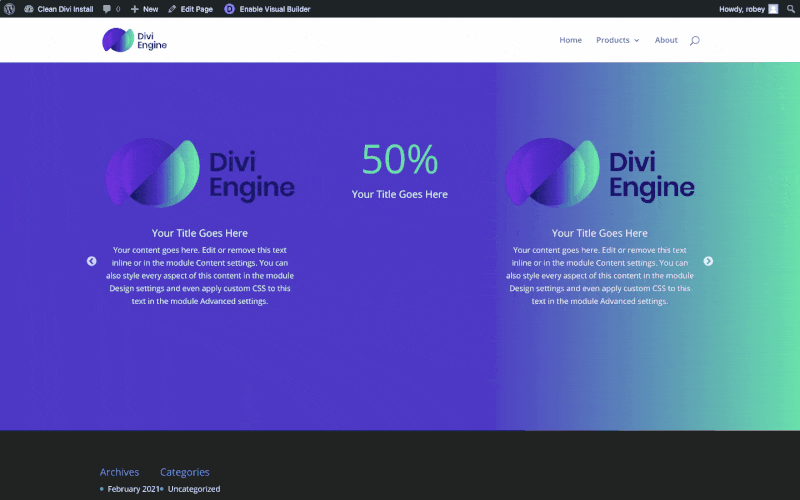Go to previous carousel slide
This screenshot has height=500, width=800.
(91, 261)
